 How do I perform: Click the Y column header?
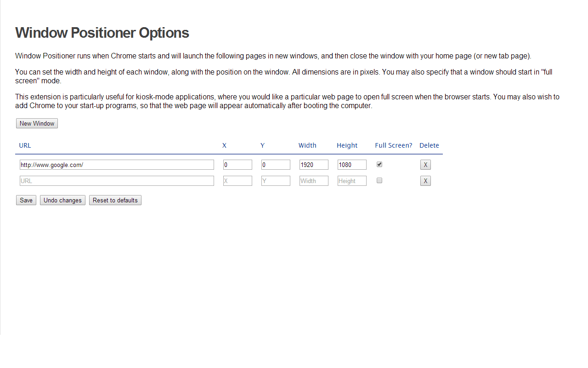click(x=262, y=145)
